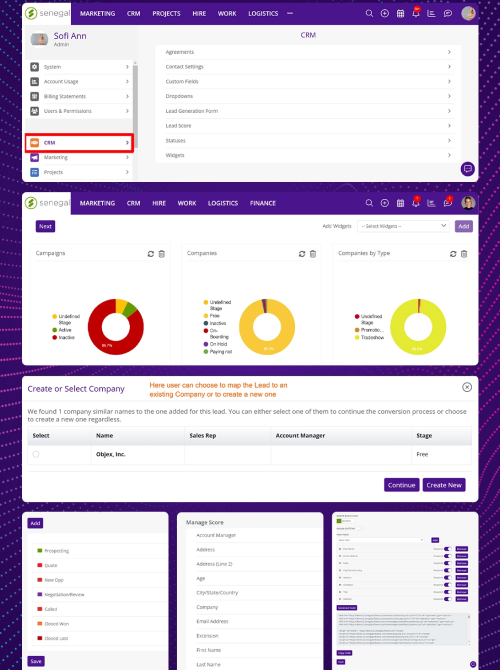Open notifications bell in the PROJECTS navigation bar
Viewport: 500px width, 670px height.
(x=416, y=13)
